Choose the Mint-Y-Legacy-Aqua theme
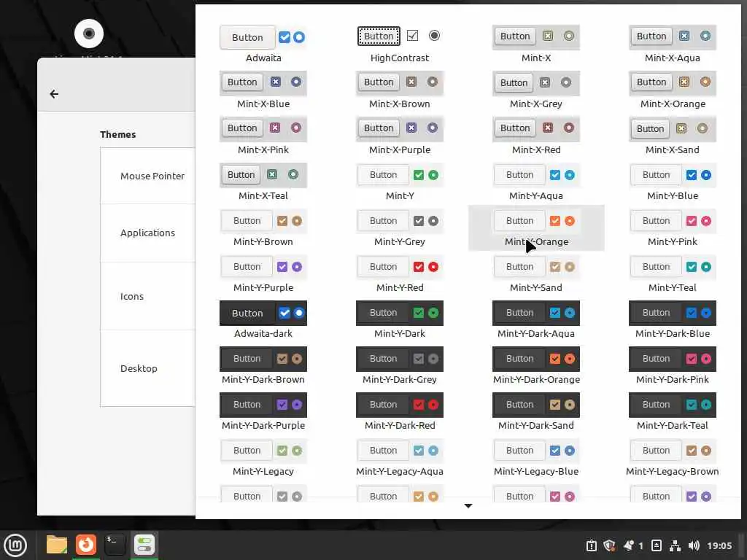The image size is (747, 560). tap(400, 458)
